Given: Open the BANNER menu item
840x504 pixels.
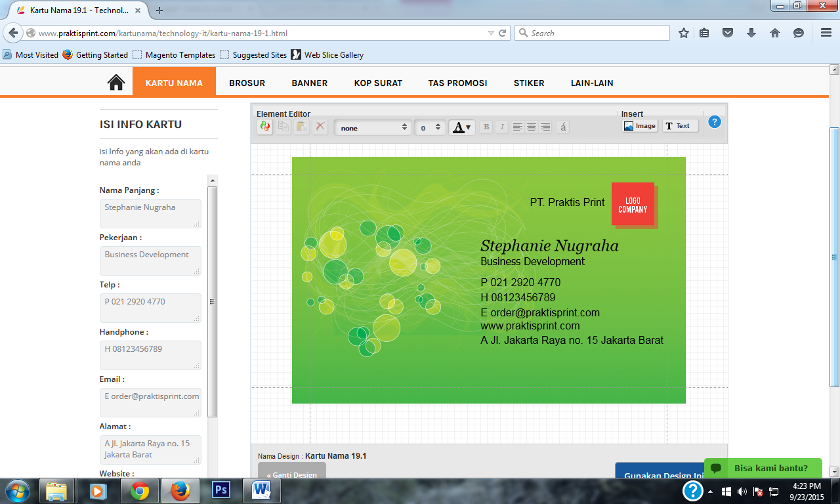Looking at the screenshot, I should (310, 83).
